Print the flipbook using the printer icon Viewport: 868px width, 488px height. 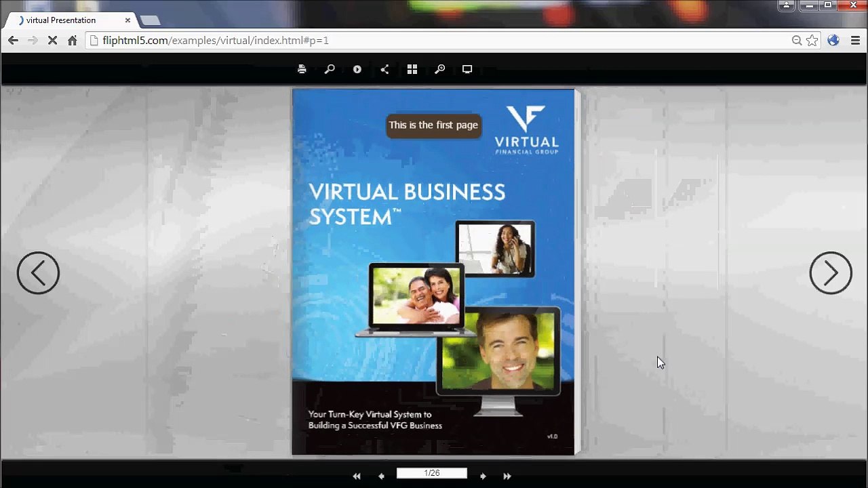click(302, 69)
